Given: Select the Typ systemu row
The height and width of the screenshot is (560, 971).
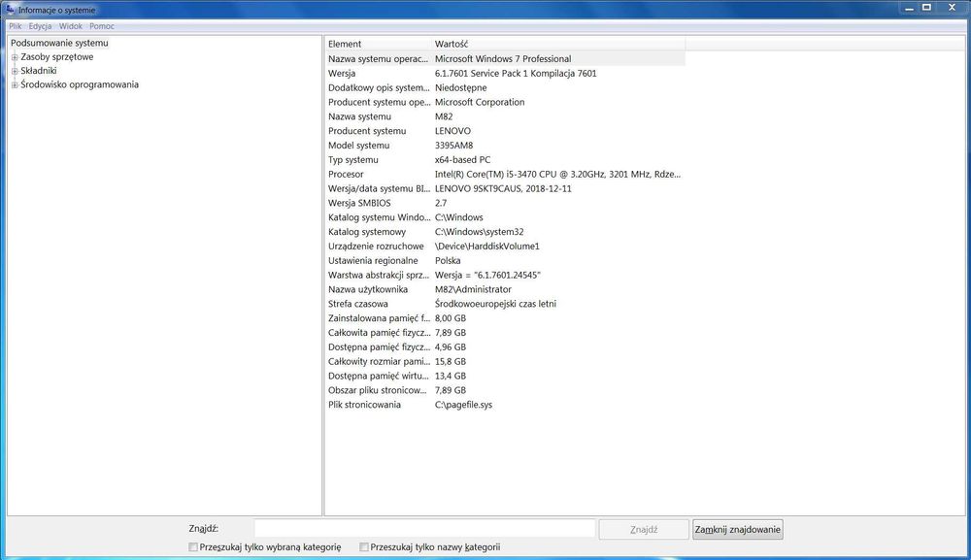Looking at the screenshot, I should click(505, 159).
